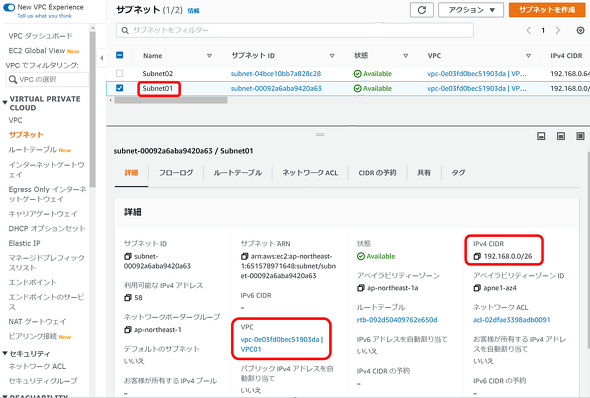Image resolution: width=590 pixels, height=398 pixels.
Task: Copy available IPv4 address count 58 icon
Action: point(128,298)
